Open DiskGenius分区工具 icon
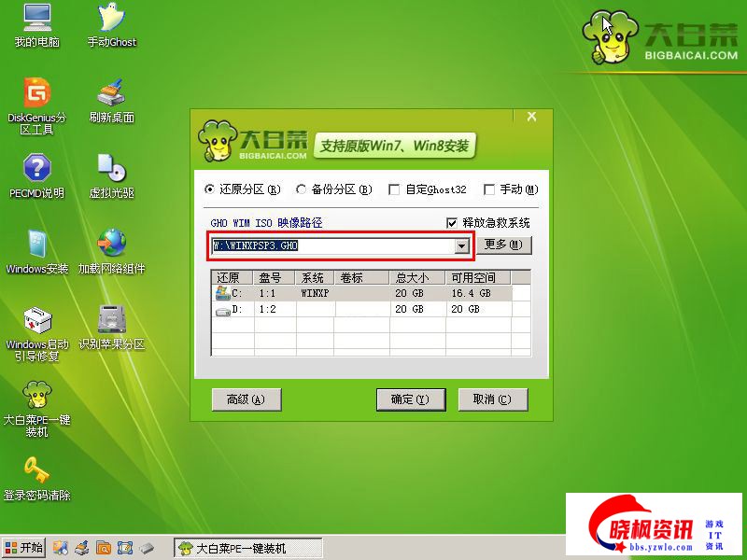Viewport: 747px width, 560px height. click(36, 94)
